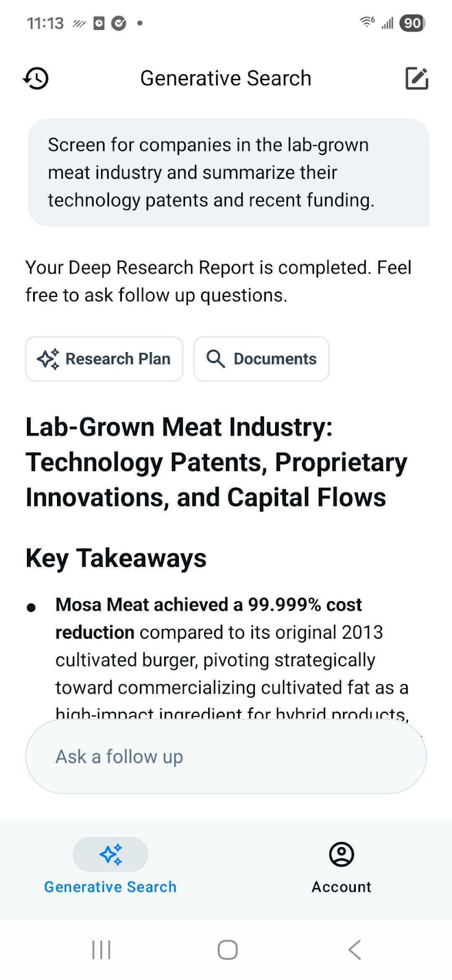The height and width of the screenshot is (980, 452).
Task: Open the Account profile icon
Action: pos(341,854)
